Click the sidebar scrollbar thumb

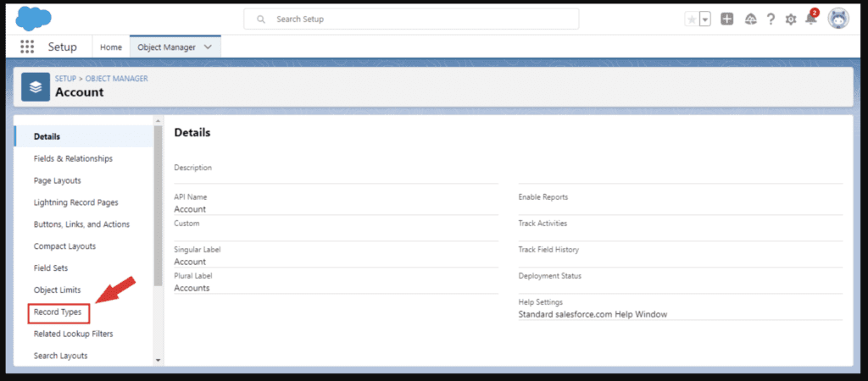(x=159, y=206)
